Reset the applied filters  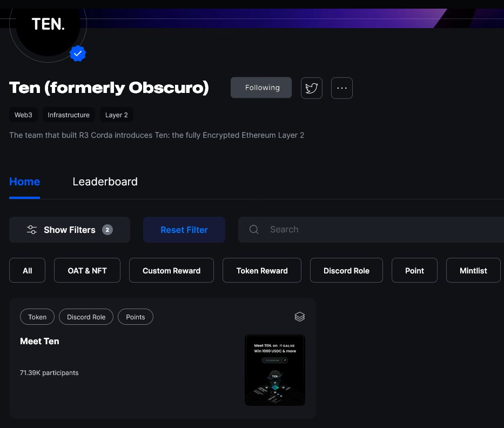184,230
